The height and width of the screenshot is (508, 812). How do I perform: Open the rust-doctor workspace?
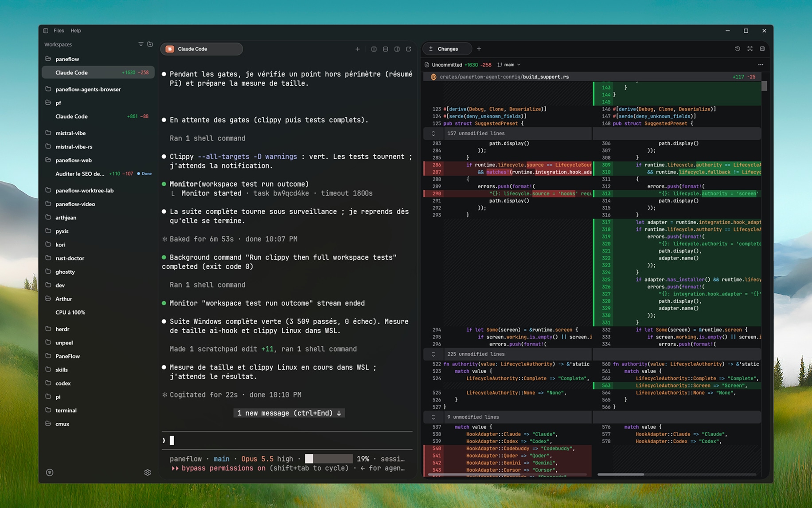click(x=98, y=258)
